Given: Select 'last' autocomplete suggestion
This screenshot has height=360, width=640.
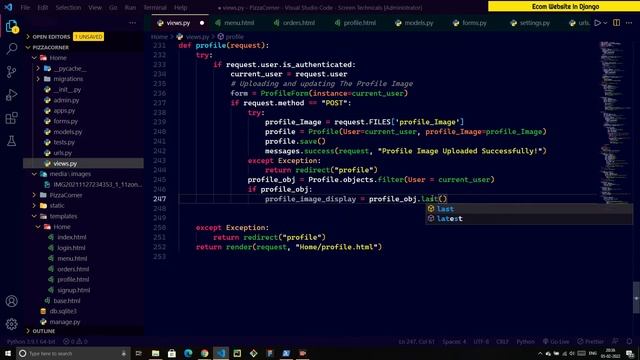Looking at the screenshot, I should pyautogui.click(x=529, y=209).
